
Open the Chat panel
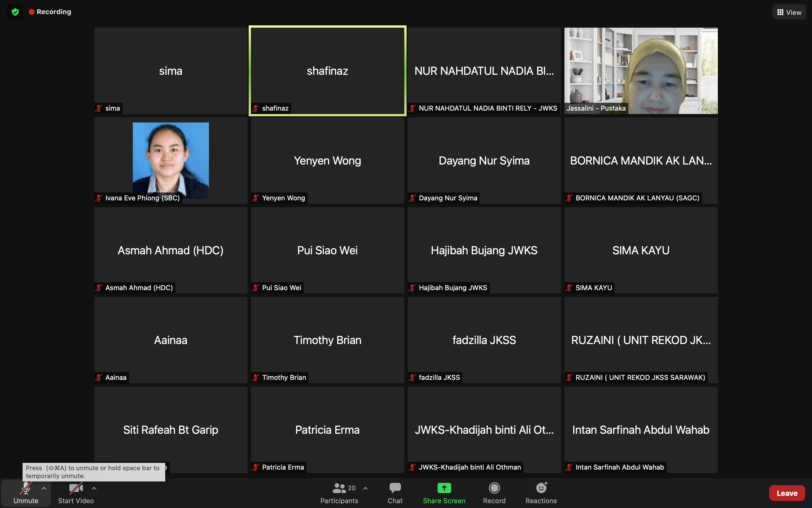tap(395, 493)
